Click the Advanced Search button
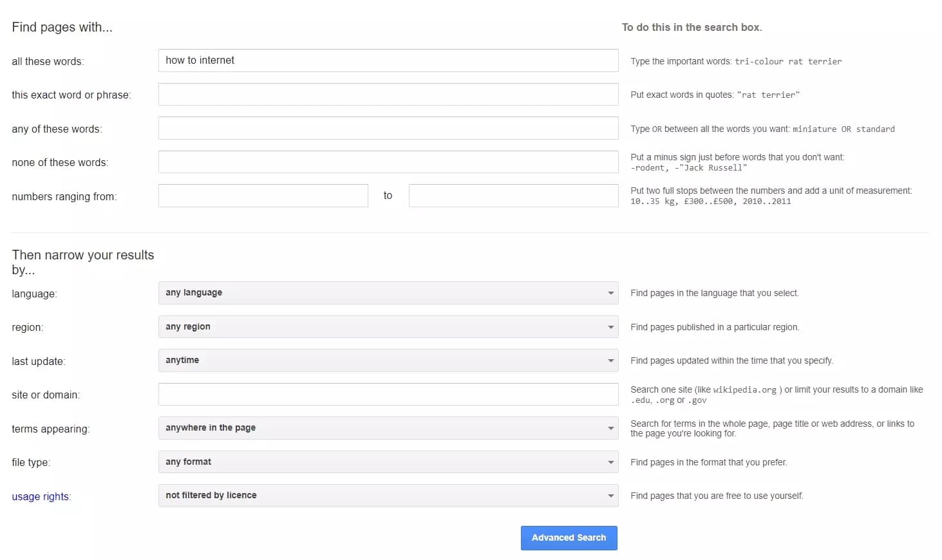This screenshot has height=560, width=942. [569, 537]
